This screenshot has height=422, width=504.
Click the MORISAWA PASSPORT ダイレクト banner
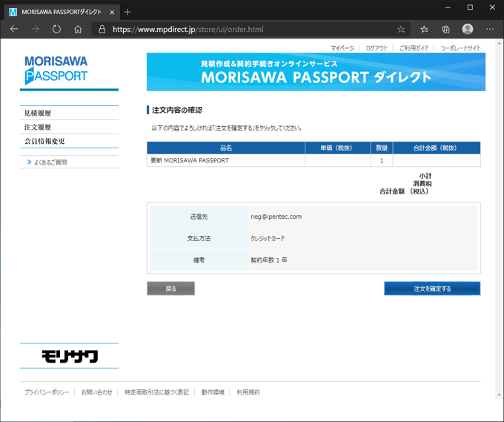coord(316,72)
